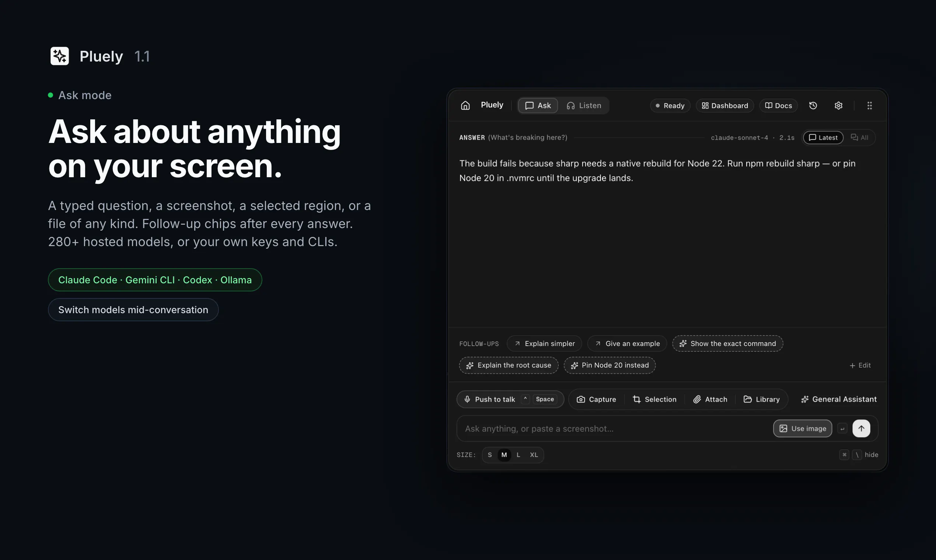Set window size to XL
This screenshot has height=560, width=936.
pyautogui.click(x=534, y=455)
